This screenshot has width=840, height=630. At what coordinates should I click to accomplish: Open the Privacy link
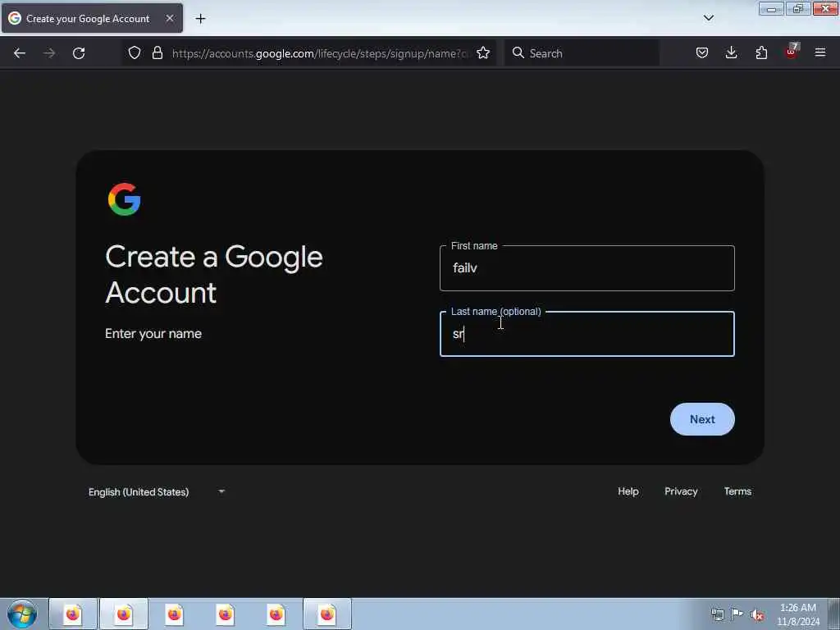coord(681,491)
